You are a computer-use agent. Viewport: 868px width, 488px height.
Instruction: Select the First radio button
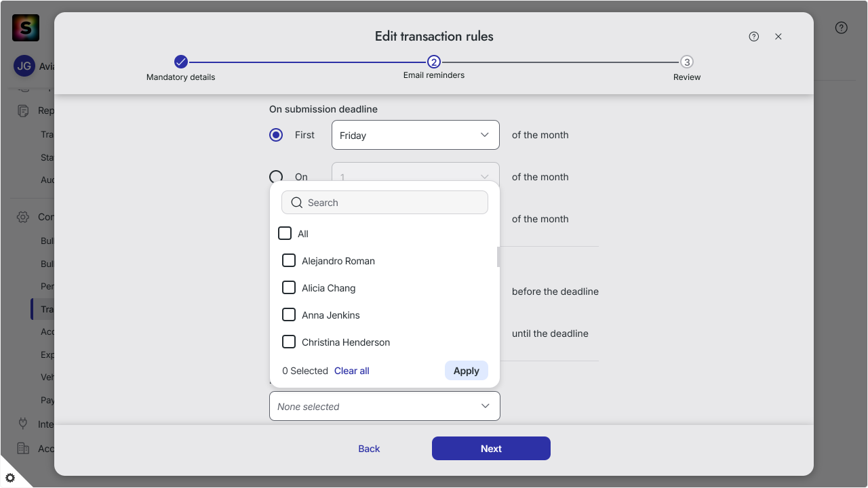point(276,135)
